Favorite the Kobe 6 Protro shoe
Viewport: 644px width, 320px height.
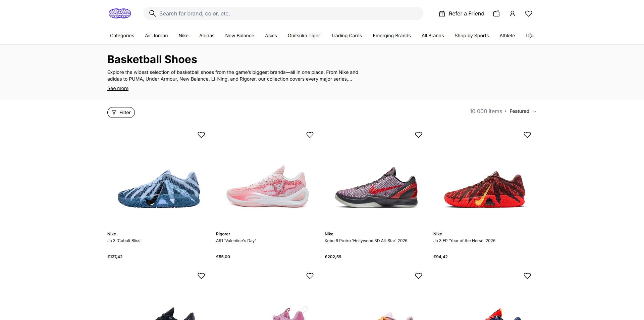(x=419, y=135)
